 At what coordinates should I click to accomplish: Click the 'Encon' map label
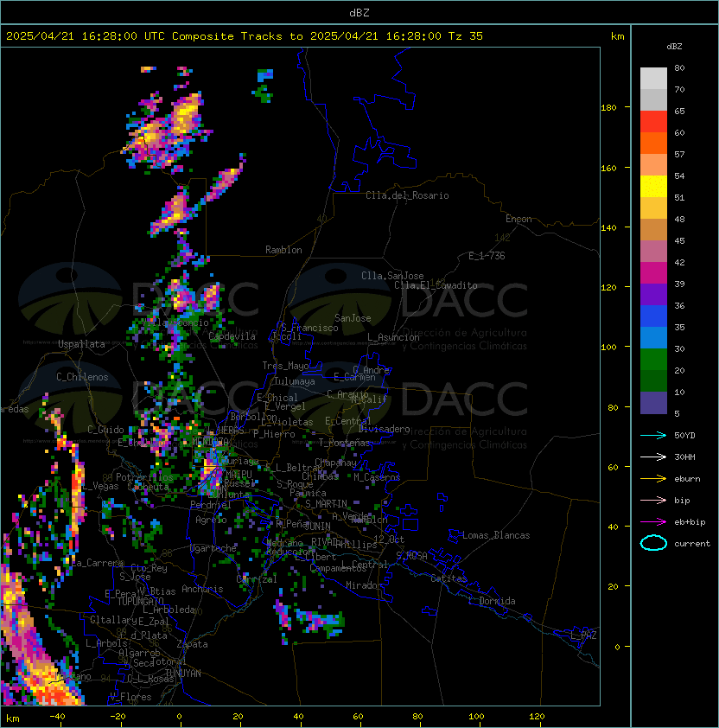point(519,219)
